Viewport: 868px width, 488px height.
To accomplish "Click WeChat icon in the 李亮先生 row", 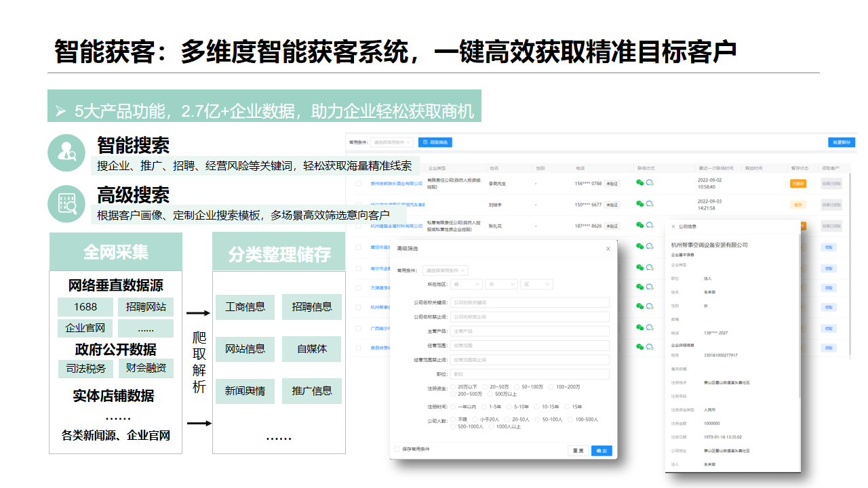I will click(x=639, y=182).
